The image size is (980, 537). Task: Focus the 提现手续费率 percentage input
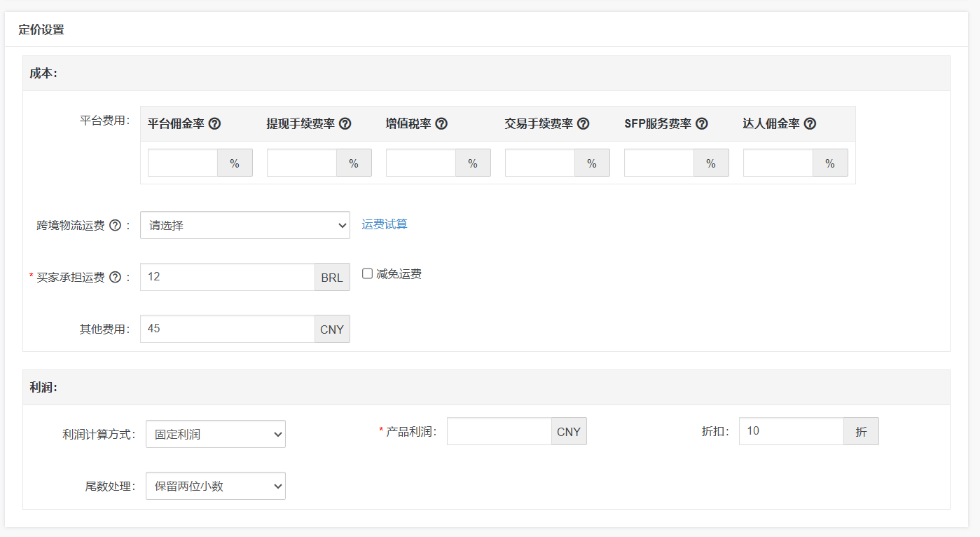(302, 163)
